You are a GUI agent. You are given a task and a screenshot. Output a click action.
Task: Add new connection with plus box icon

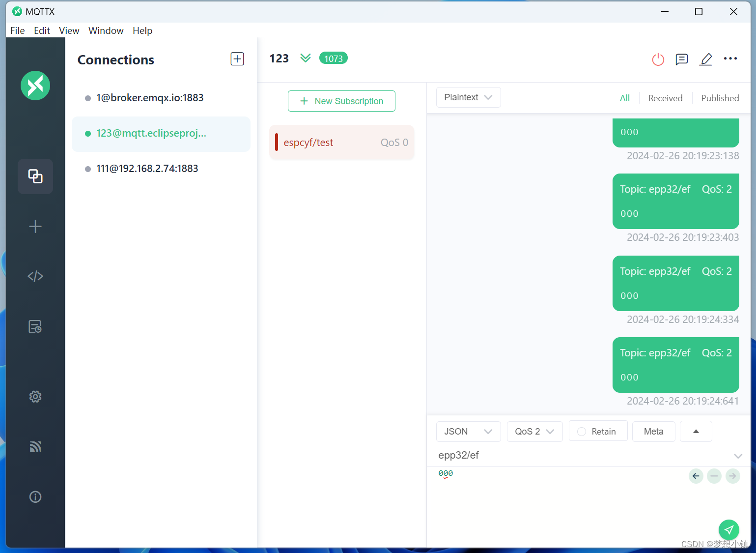pyautogui.click(x=237, y=59)
